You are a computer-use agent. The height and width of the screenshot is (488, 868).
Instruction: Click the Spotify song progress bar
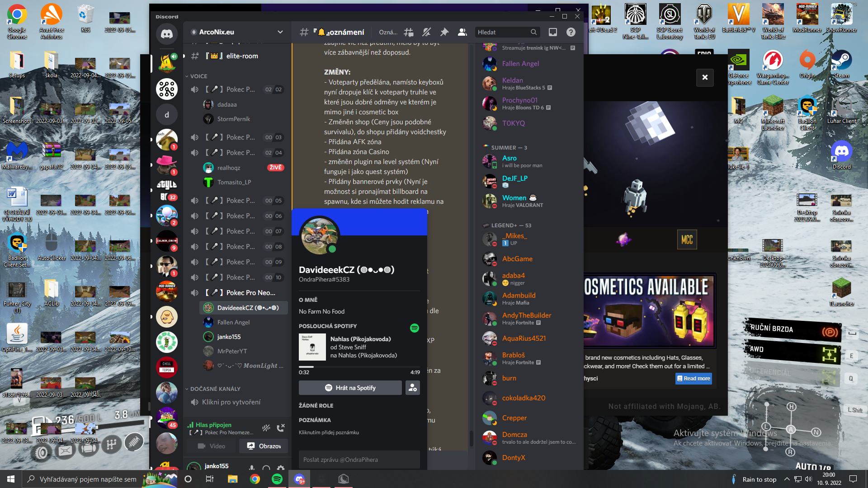coord(359,367)
